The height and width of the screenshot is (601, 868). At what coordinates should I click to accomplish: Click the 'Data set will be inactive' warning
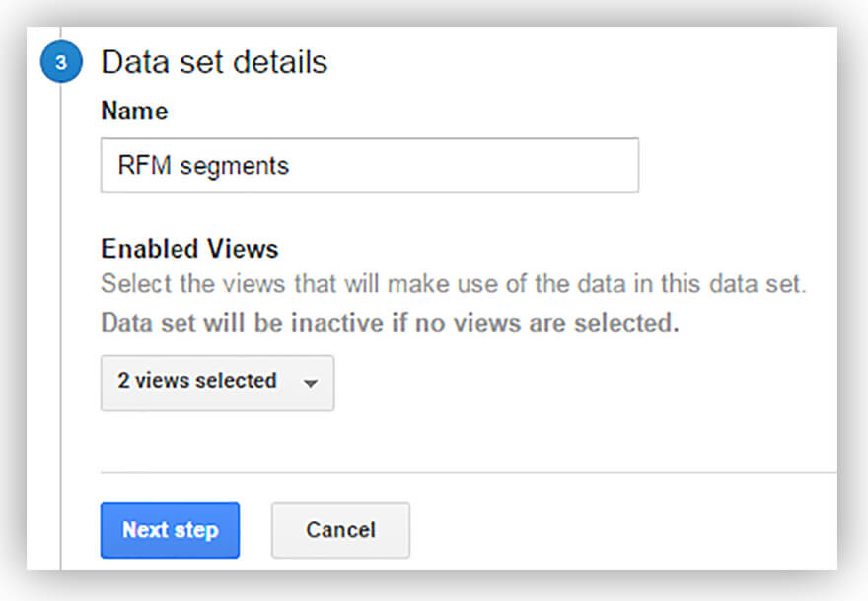[390, 323]
